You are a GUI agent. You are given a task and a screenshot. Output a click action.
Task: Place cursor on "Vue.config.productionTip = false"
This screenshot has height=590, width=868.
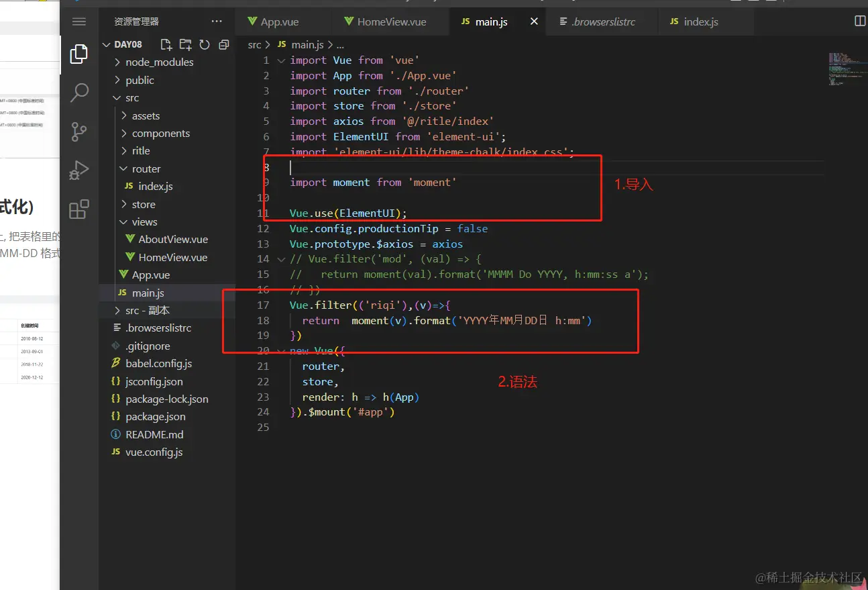389,228
